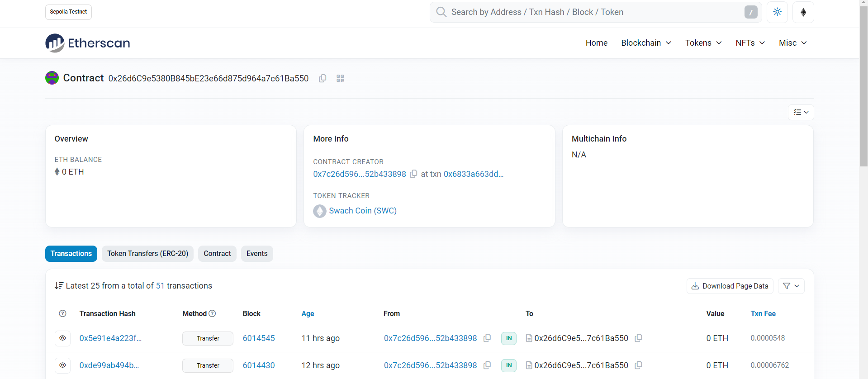Click the search magnifier icon

tap(441, 12)
